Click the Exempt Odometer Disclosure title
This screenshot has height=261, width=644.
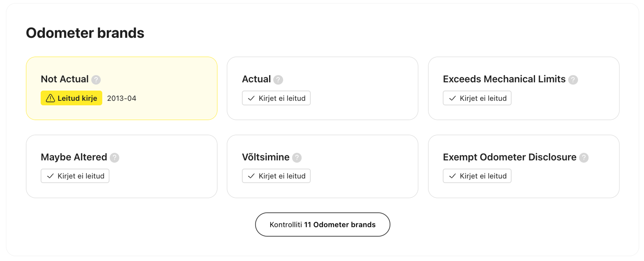509,157
